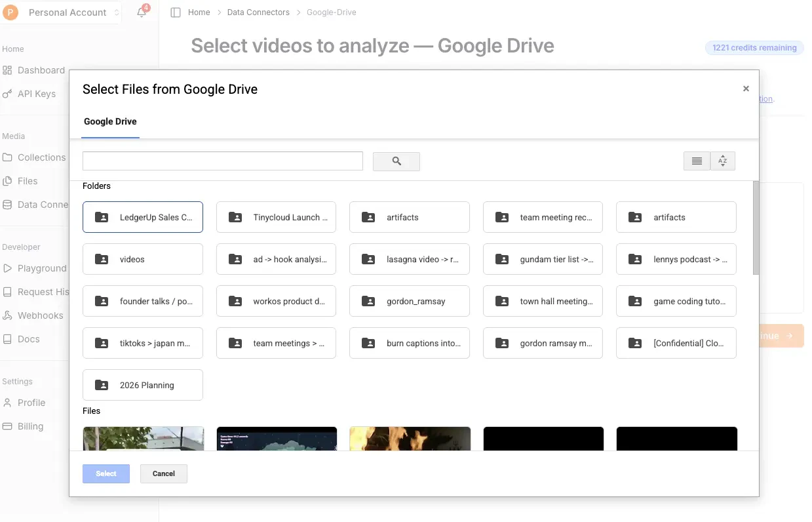Select the gundam tier list folder

[543, 259]
